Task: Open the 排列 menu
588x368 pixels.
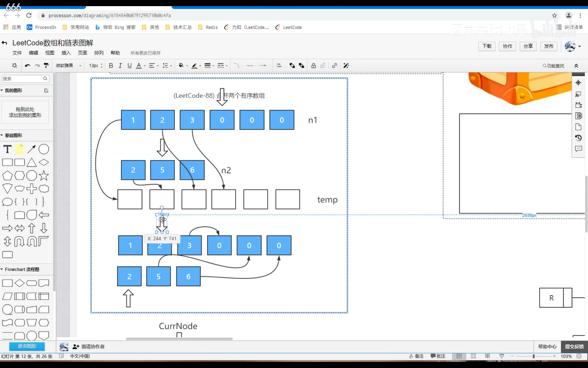Action: coord(99,53)
